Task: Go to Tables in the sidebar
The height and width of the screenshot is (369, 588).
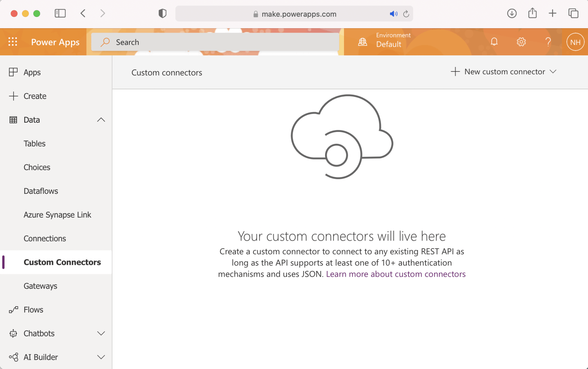Action: (x=35, y=143)
